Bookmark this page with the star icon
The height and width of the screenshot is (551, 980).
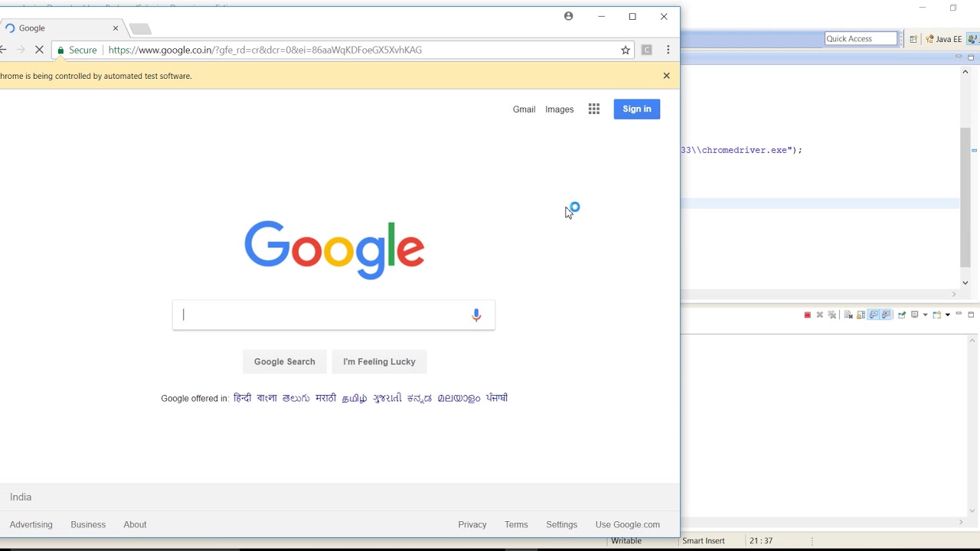pos(626,50)
